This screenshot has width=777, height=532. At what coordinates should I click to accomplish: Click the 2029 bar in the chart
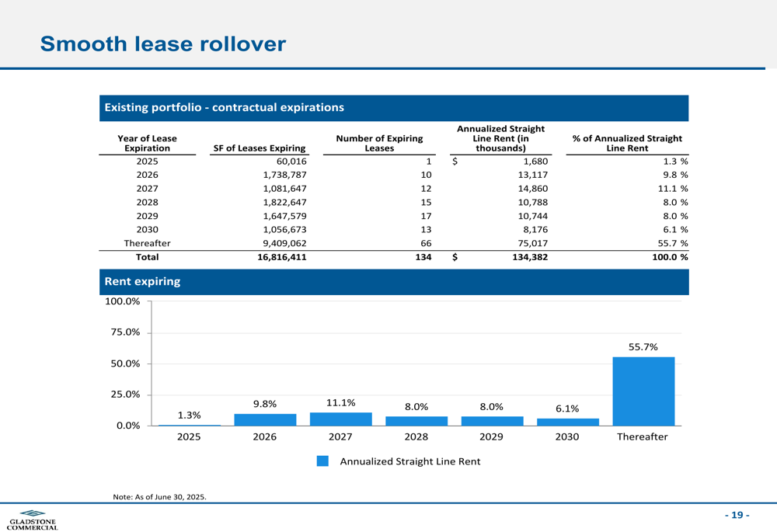click(492, 421)
